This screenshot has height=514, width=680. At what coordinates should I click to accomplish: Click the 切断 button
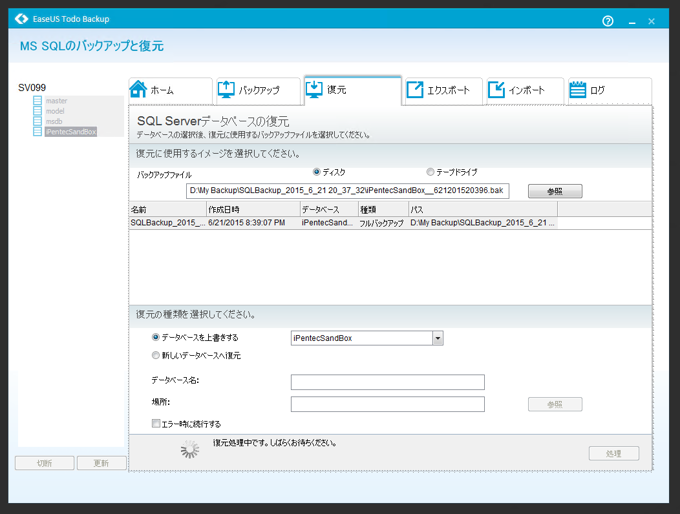pyautogui.click(x=45, y=463)
